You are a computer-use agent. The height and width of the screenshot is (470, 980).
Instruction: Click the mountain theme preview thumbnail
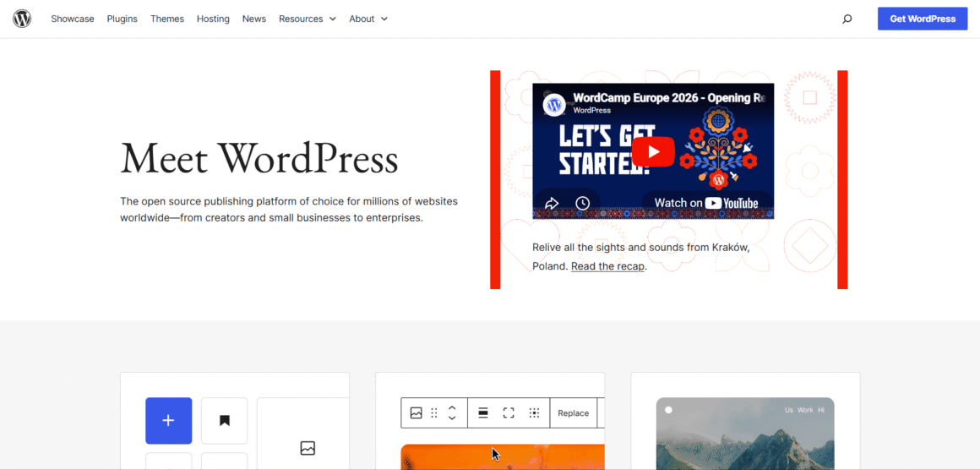pyautogui.click(x=745, y=433)
